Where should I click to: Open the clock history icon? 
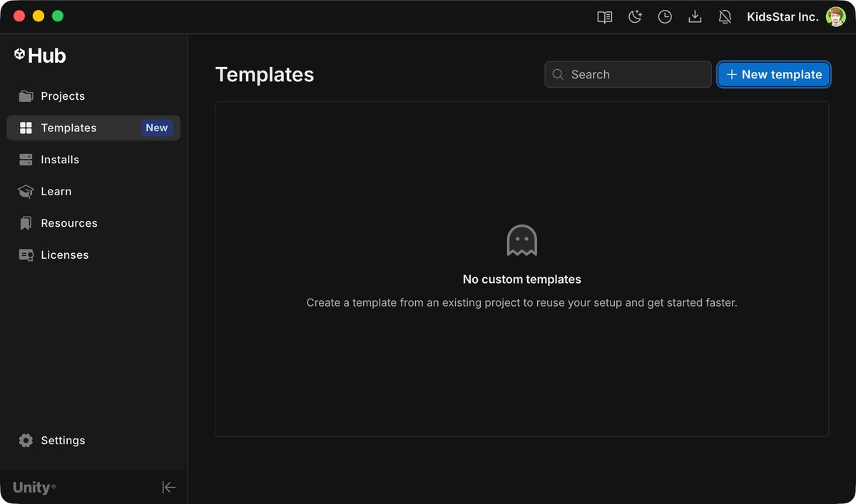[665, 17]
